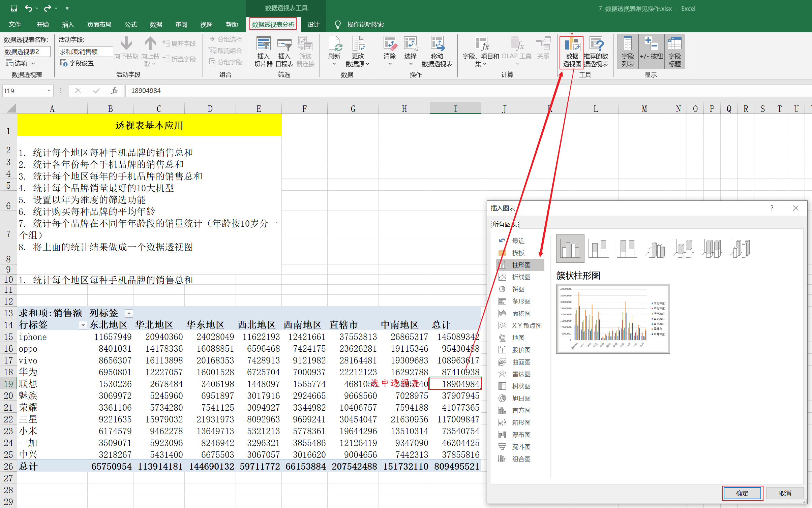Confirm with the OK (确定) button

[742, 493]
